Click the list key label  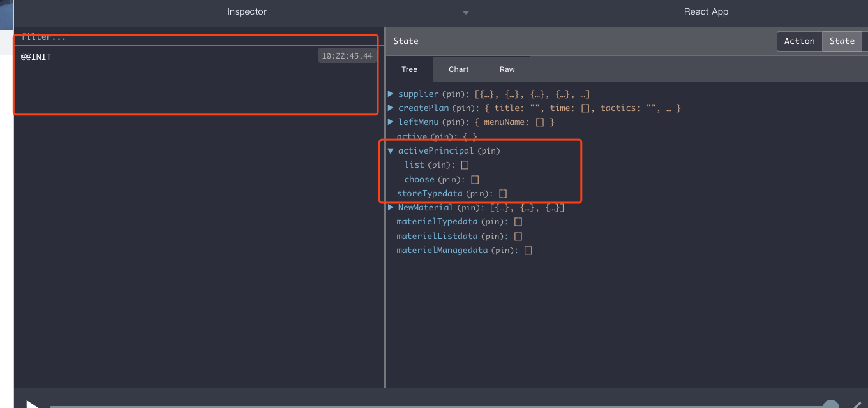(414, 165)
